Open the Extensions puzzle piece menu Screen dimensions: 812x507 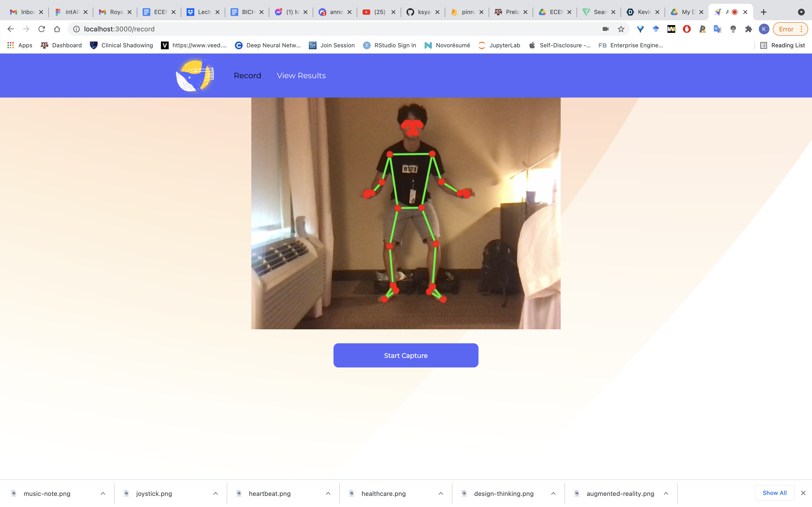pyautogui.click(x=749, y=29)
